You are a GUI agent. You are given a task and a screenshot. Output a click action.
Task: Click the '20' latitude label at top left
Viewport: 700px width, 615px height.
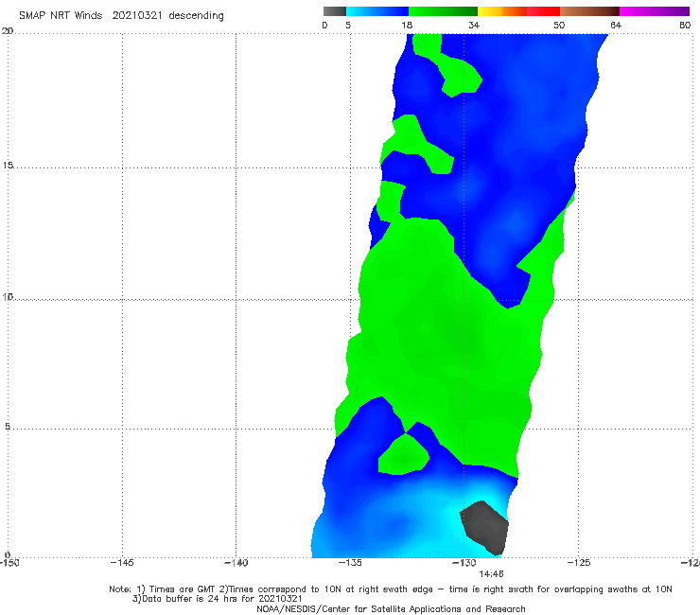[x=8, y=30]
